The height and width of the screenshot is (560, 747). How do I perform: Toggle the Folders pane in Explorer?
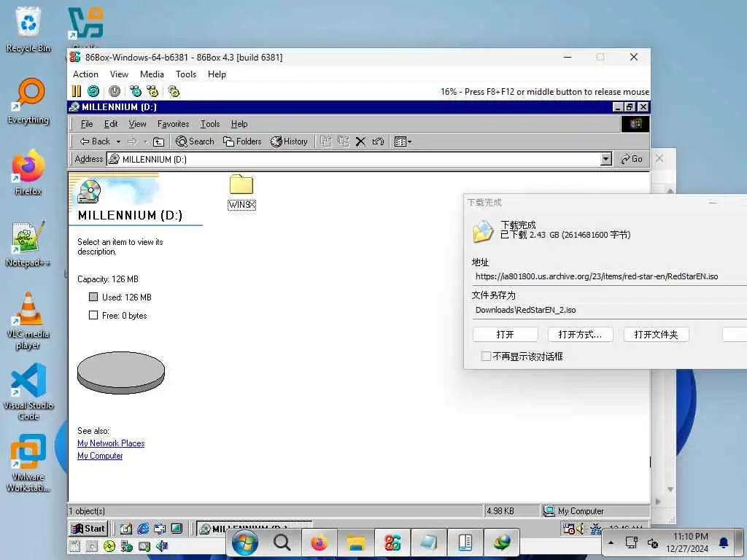coord(242,141)
